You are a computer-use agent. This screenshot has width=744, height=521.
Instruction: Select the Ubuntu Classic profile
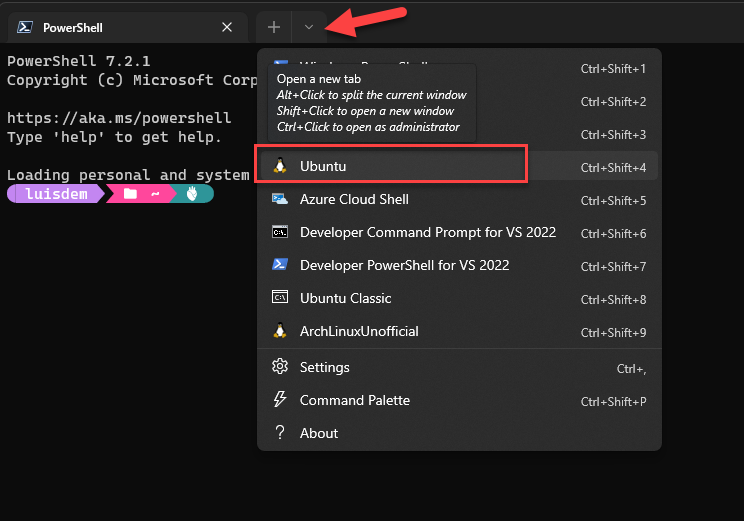[x=345, y=298]
